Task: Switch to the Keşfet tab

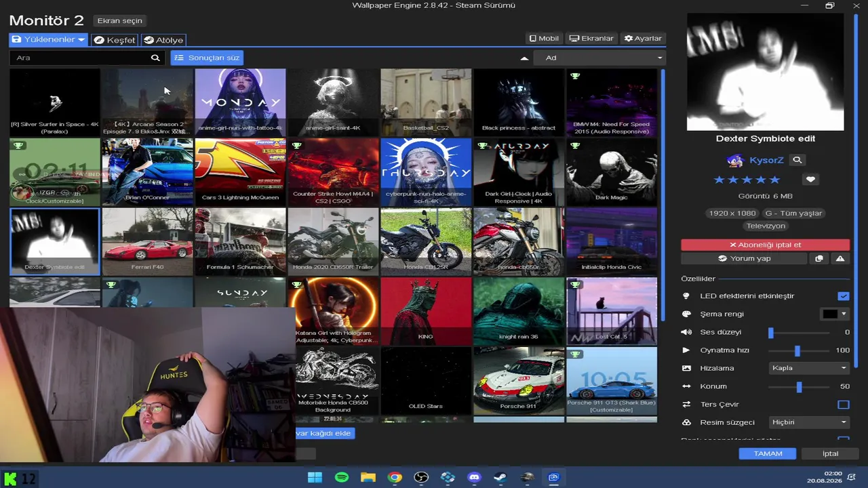Action: (x=115, y=40)
